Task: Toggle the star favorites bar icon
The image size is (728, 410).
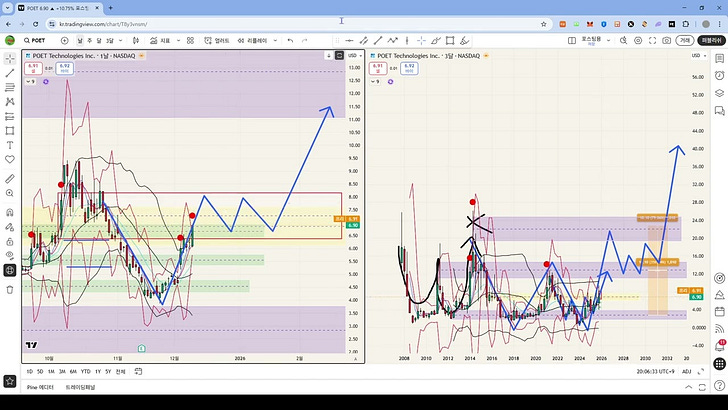Action: [10, 380]
